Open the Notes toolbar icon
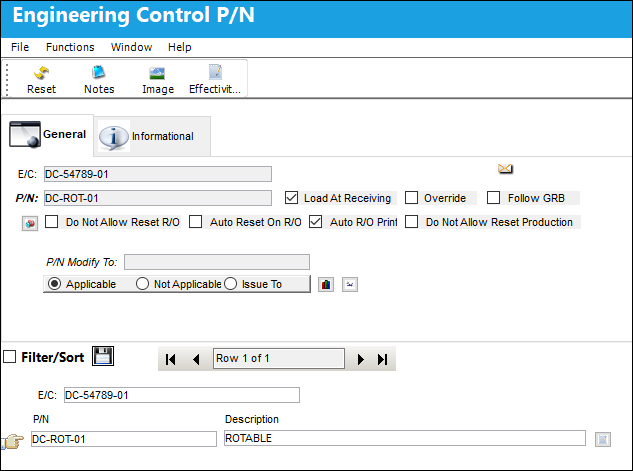 point(99,80)
